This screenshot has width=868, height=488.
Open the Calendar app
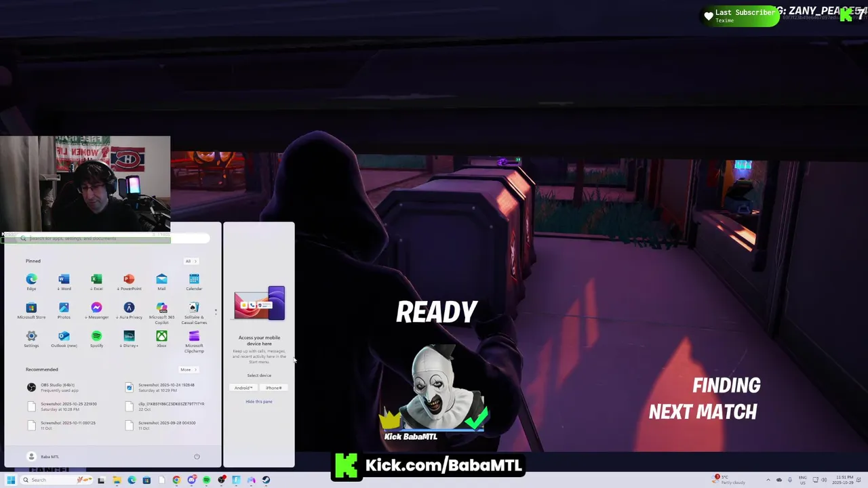(194, 282)
